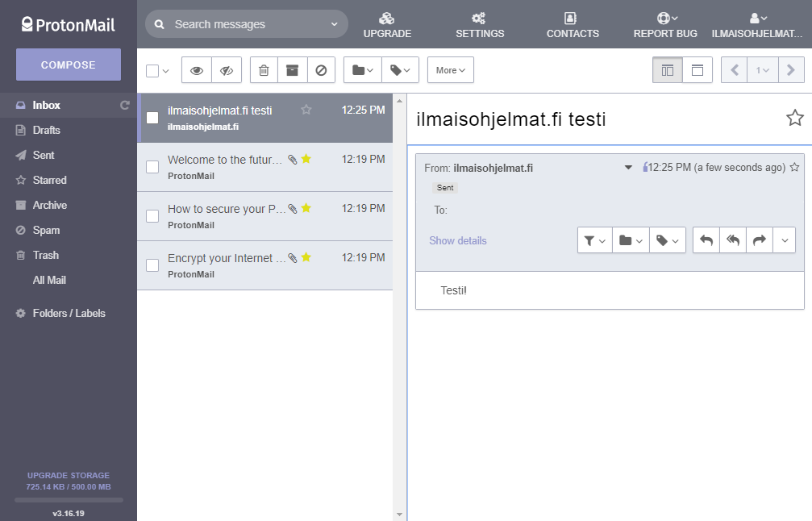Tick checkbox for 'Welcome to the futur…'

click(x=152, y=167)
